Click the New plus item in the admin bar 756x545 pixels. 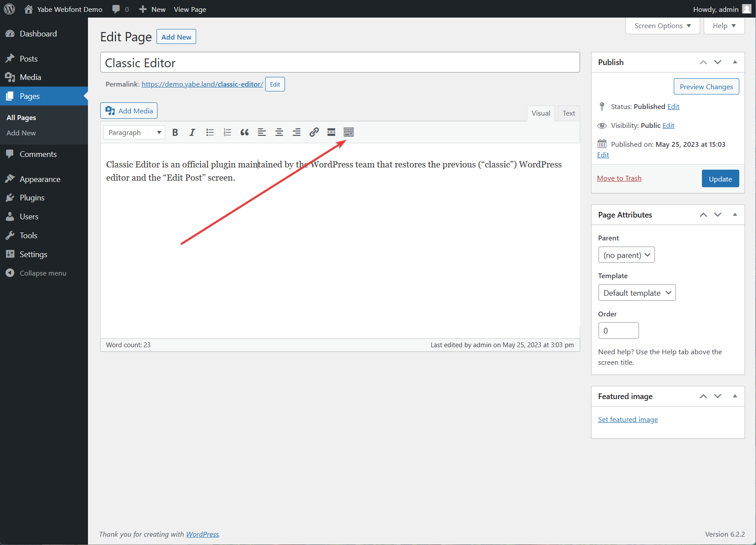coord(152,9)
